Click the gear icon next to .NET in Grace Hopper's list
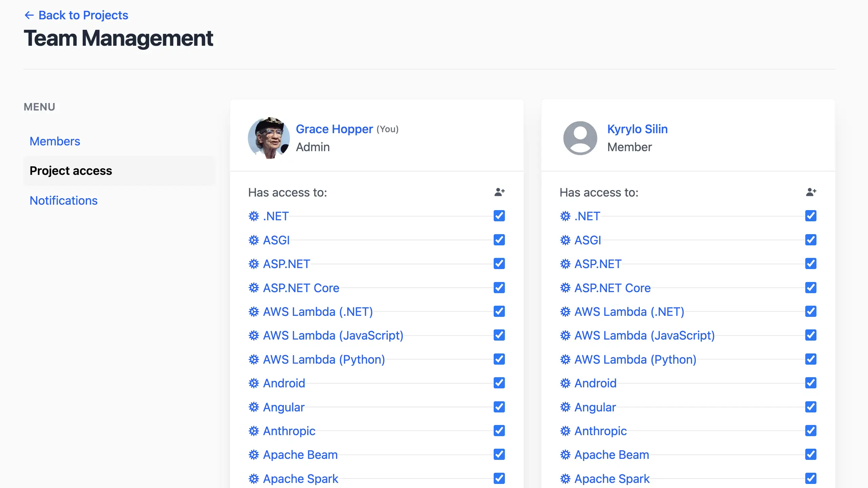This screenshot has height=488, width=868. coord(254,216)
